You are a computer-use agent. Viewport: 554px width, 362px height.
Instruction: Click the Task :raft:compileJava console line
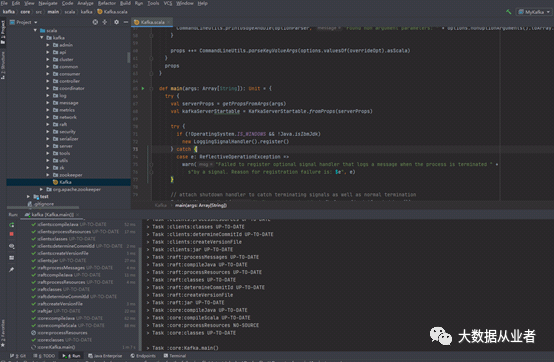(197, 265)
